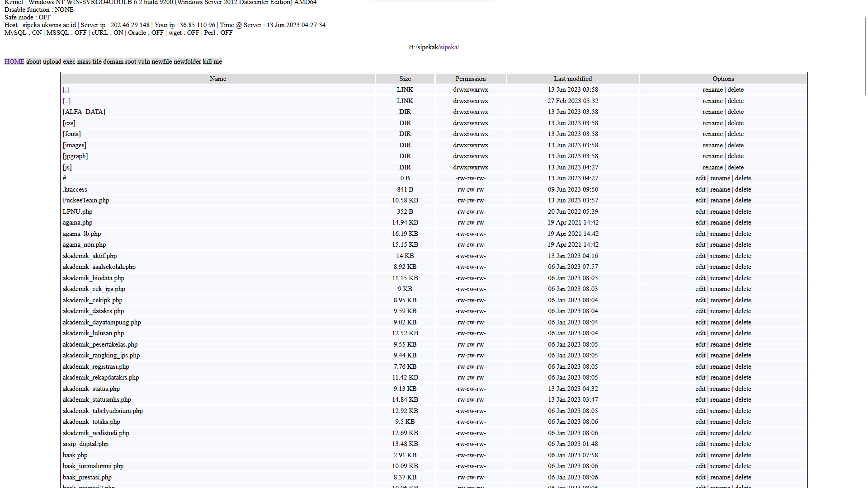Edit agama_lb.php
This screenshot has width=868, height=488.
(700, 234)
